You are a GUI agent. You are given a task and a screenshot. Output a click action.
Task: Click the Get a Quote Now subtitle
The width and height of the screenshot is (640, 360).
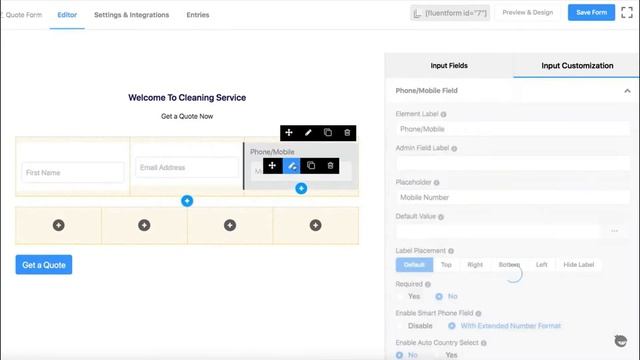187,116
